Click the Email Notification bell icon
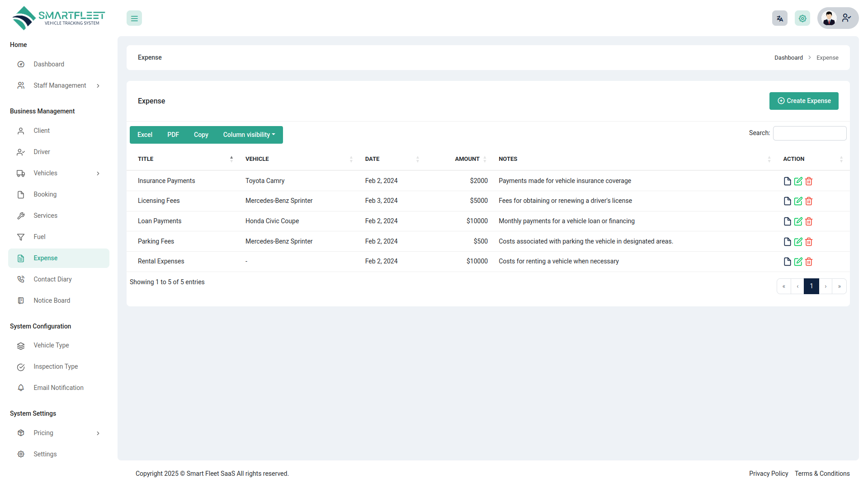868x488 pixels. (21, 388)
